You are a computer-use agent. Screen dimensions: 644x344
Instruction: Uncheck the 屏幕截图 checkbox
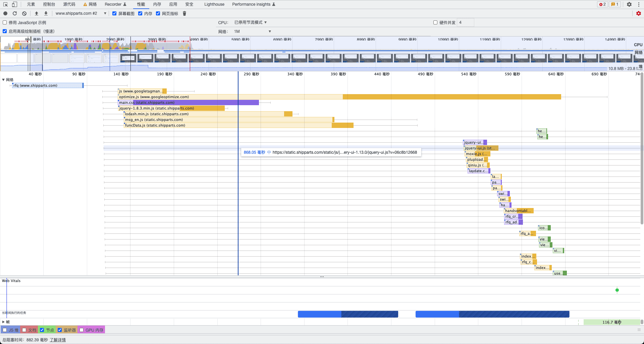click(114, 13)
